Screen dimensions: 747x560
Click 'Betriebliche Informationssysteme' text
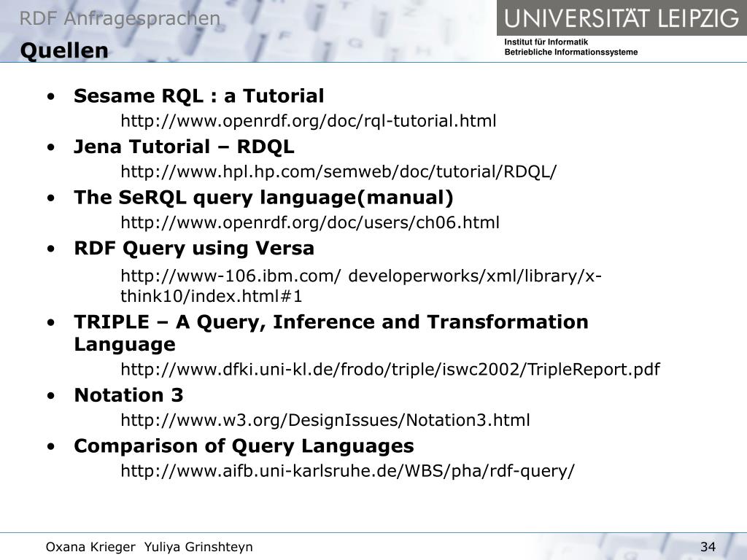pos(570,52)
